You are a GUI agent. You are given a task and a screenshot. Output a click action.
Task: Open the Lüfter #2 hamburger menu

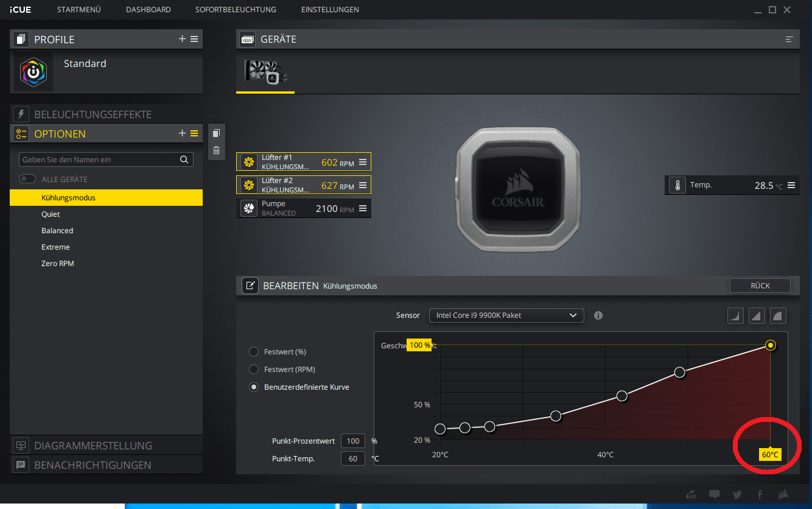pos(363,185)
